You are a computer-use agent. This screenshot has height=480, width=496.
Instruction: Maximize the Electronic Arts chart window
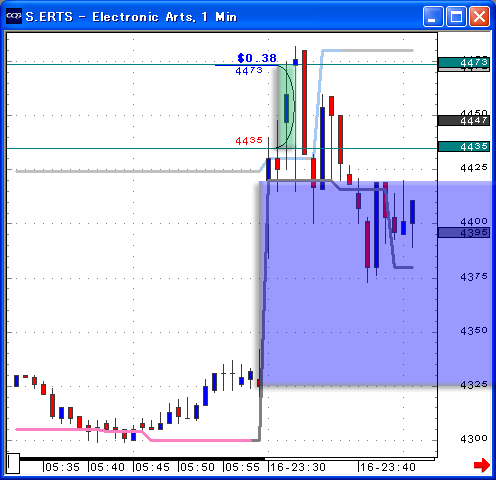[x=456, y=16]
